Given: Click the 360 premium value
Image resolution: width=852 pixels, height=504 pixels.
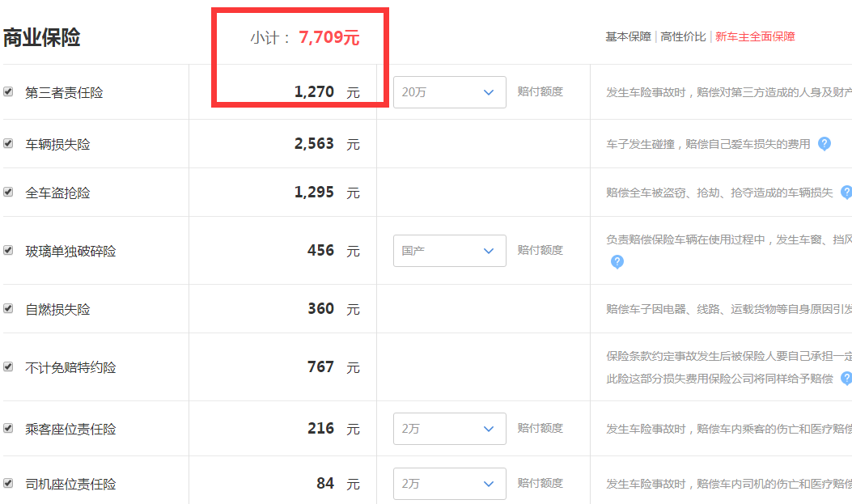Looking at the screenshot, I should tap(320, 308).
